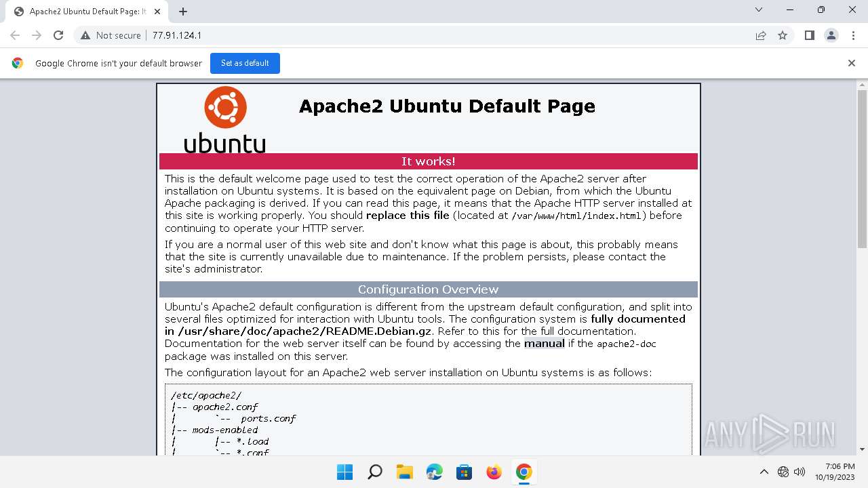Click the /var/www/html/index.html path text
The image size is (868, 488).
click(x=576, y=216)
